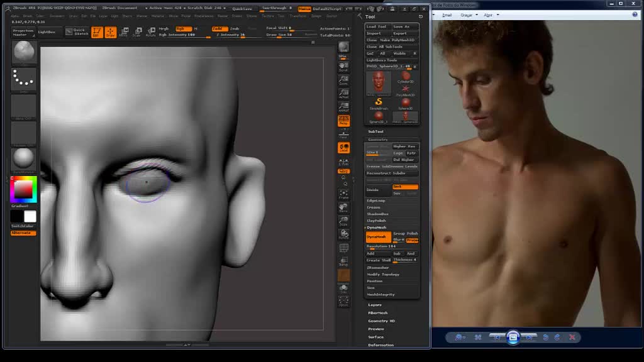
Task: Toggle the Rgb paint mode
Action: pyautogui.click(x=183, y=29)
